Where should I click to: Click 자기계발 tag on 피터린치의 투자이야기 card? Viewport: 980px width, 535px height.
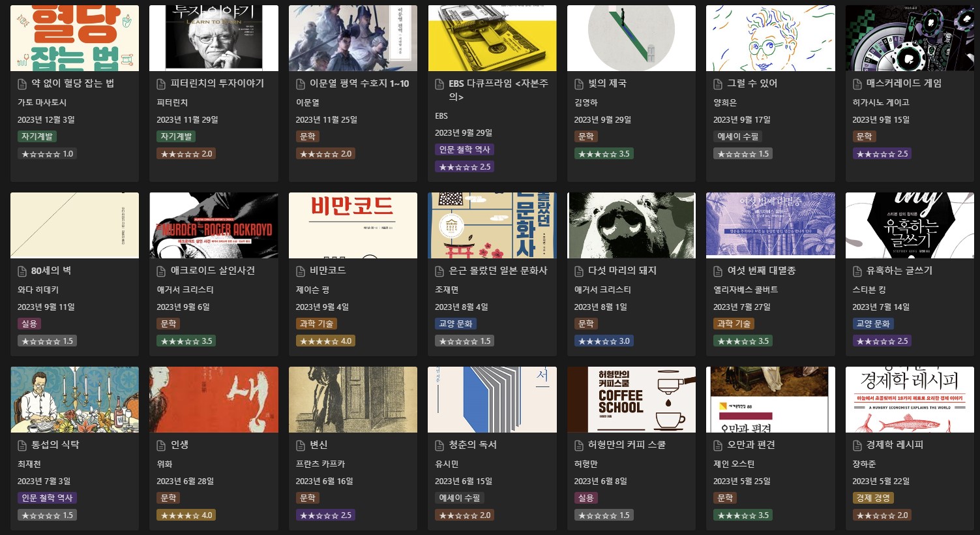(x=176, y=136)
